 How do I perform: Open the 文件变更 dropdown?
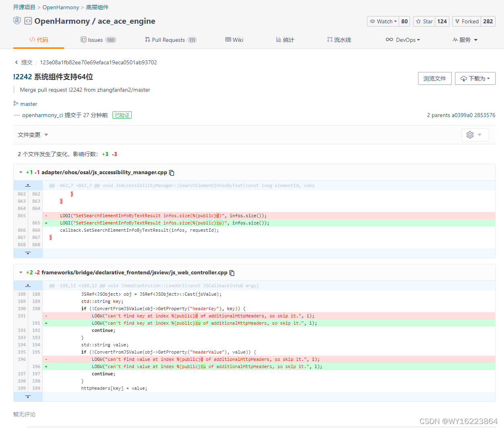pyautogui.click(x=33, y=135)
